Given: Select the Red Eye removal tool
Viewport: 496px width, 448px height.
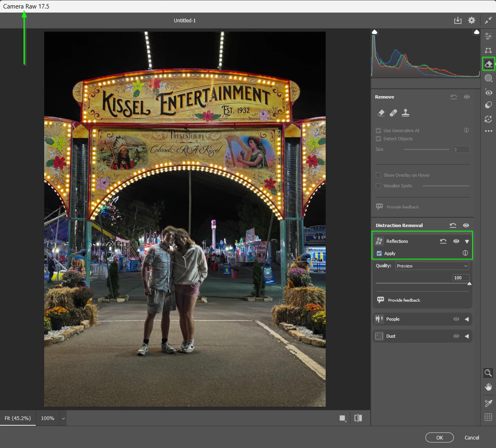Looking at the screenshot, I should (x=488, y=92).
